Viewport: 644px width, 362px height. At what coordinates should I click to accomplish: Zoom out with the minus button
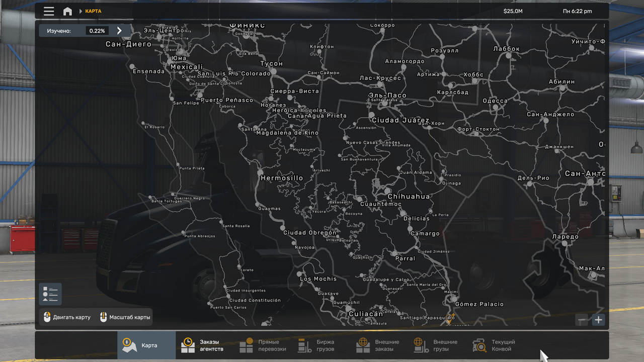(x=582, y=320)
